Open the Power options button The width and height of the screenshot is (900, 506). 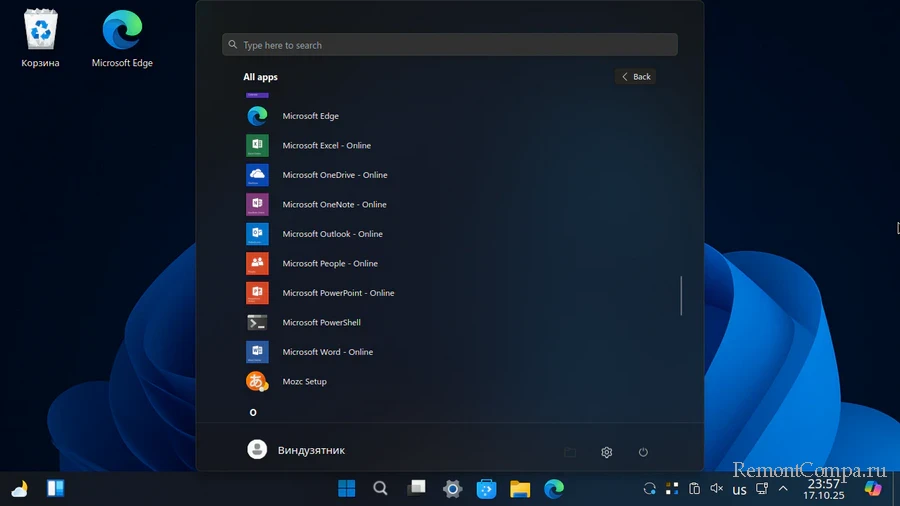tap(643, 452)
